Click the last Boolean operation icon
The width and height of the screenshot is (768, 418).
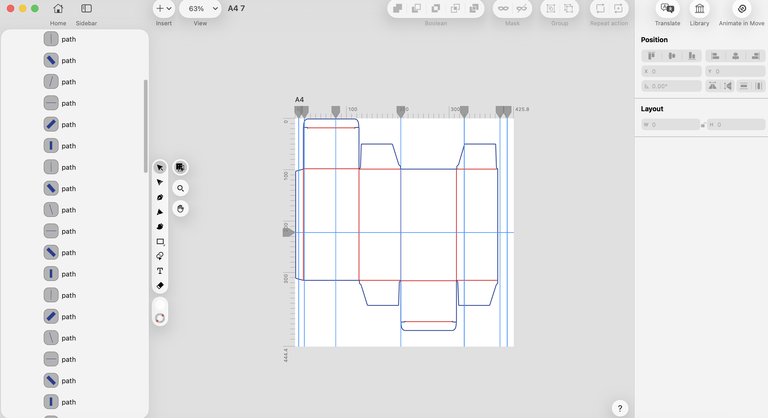pyautogui.click(x=474, y=8)
